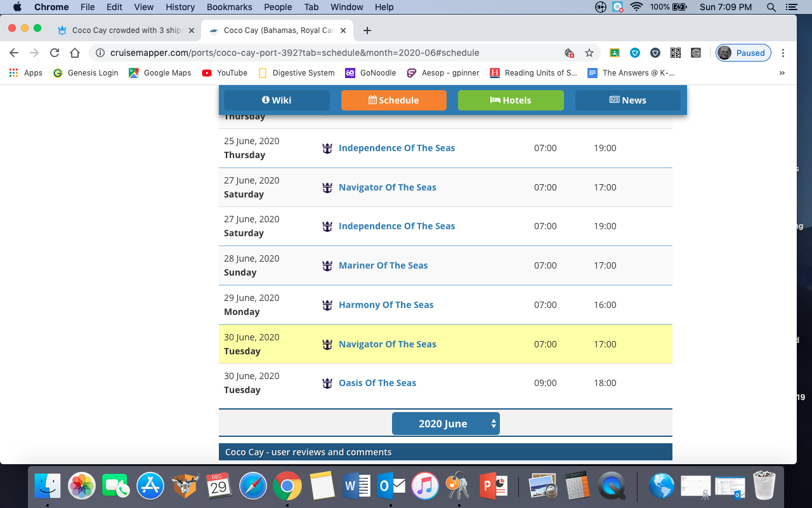Launch Photos from the dock
Image resolution: width=812 pixels, height=508 pixels.
coord(82,487)
